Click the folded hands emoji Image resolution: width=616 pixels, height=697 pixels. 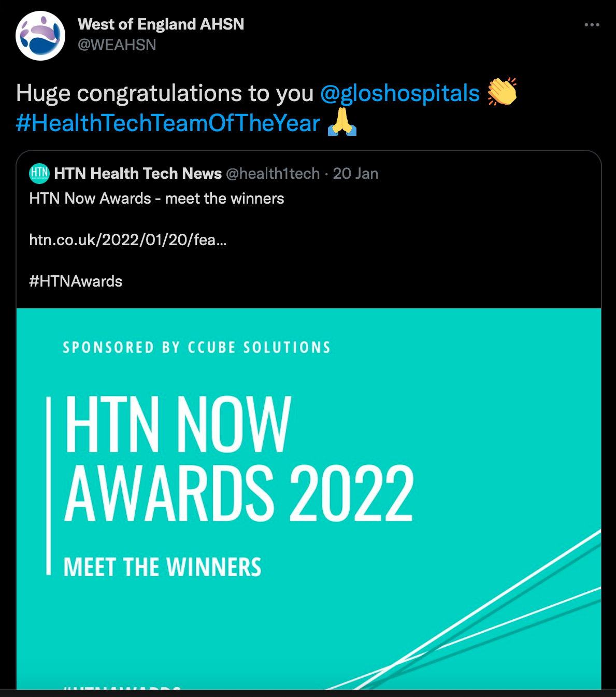coord(342,122)
